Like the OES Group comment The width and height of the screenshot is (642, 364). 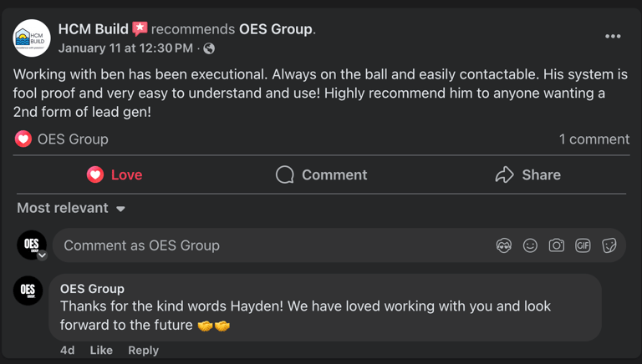[101, 350]
